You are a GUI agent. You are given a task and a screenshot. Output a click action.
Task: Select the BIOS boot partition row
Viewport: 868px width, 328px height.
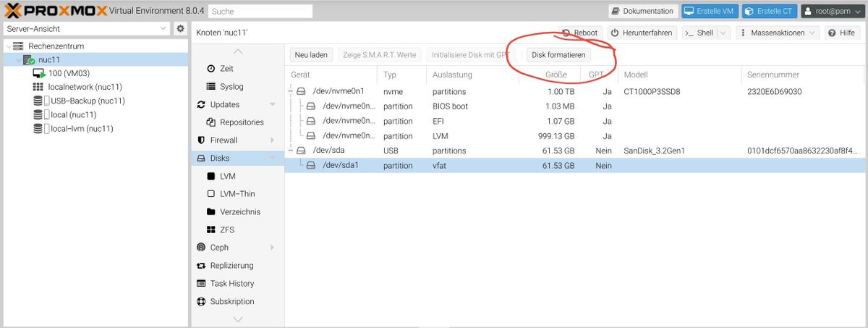(576, 106)
